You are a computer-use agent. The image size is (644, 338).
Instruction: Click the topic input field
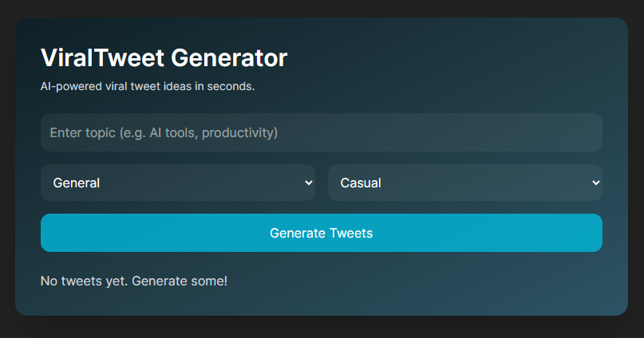tap(321, 132)
